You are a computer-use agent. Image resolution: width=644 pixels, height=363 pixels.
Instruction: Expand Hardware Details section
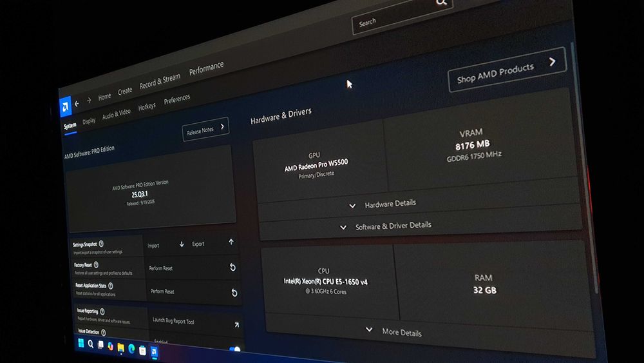pyautogui.click(x=383, y=204)
